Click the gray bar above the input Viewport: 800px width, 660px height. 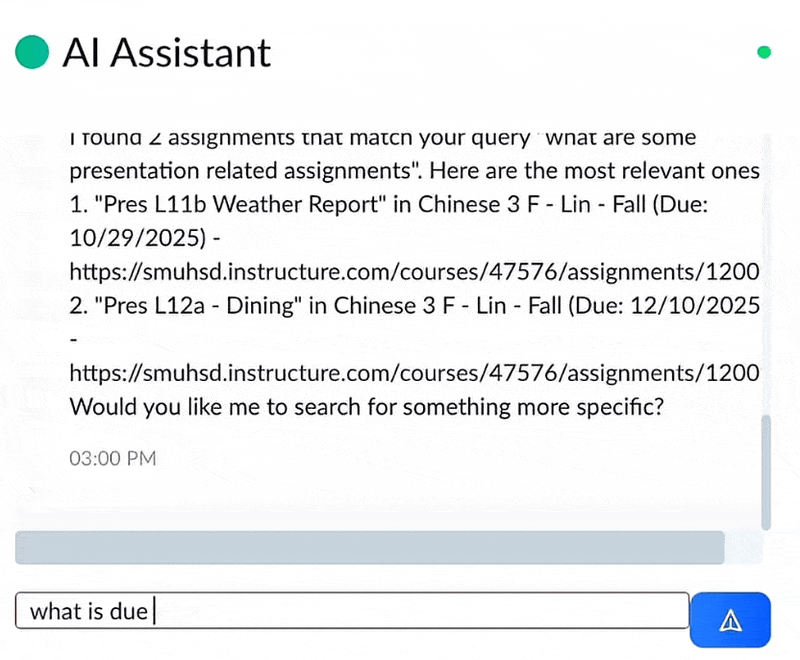pos(370,548)
